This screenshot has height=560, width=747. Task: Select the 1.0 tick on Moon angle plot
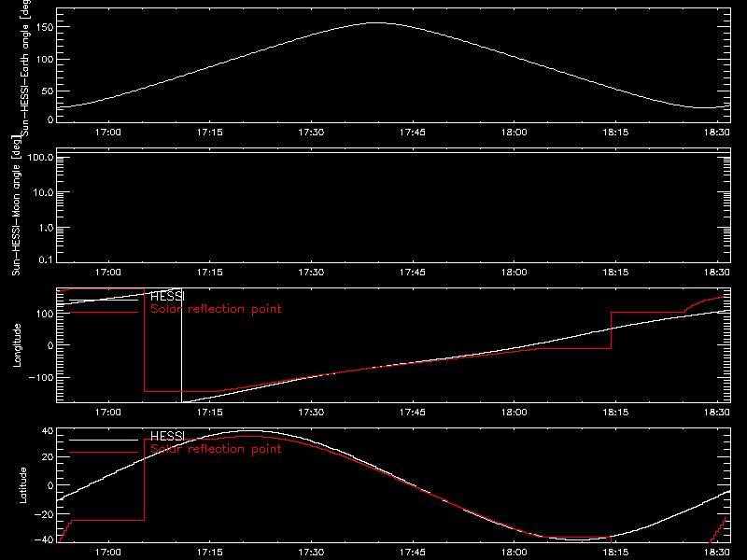[46, 228]
